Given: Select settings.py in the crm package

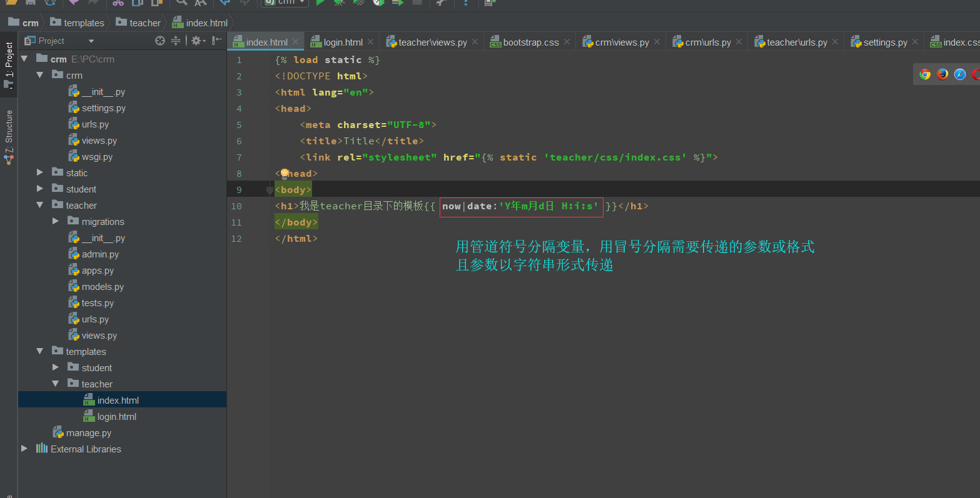Looking at the screenshot, I should pyautogui.click(x=104, y=107).
